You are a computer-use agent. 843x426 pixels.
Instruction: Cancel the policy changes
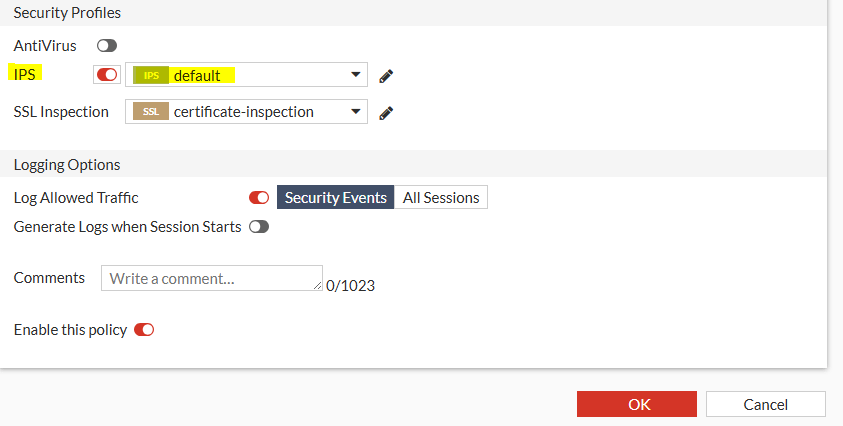[765, 404]
